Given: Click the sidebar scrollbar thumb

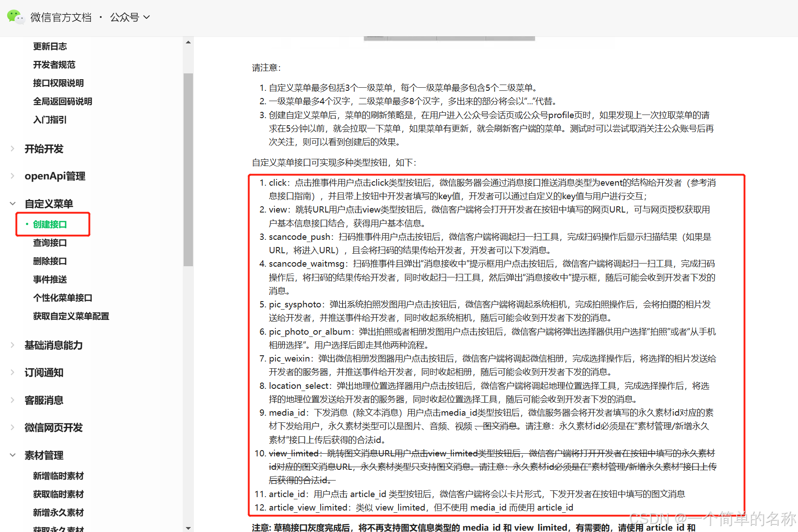Looking at the screenshot, I should tap(188, 170).
